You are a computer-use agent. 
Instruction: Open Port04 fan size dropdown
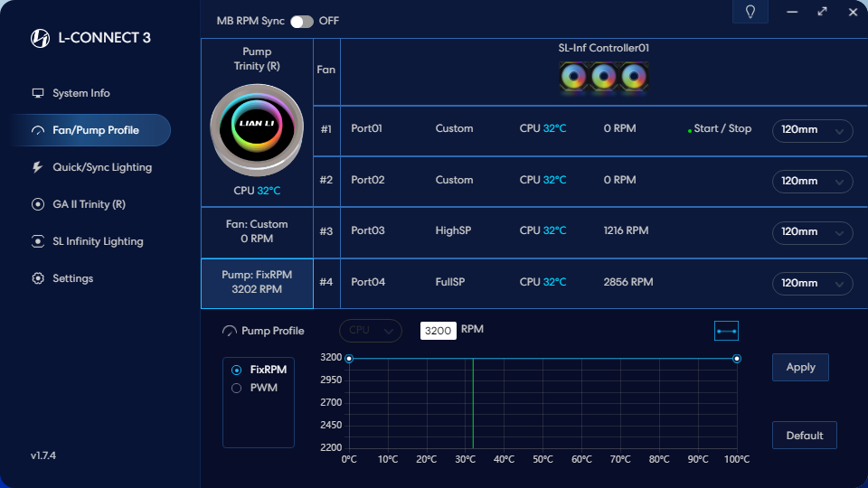pos(812,283)
